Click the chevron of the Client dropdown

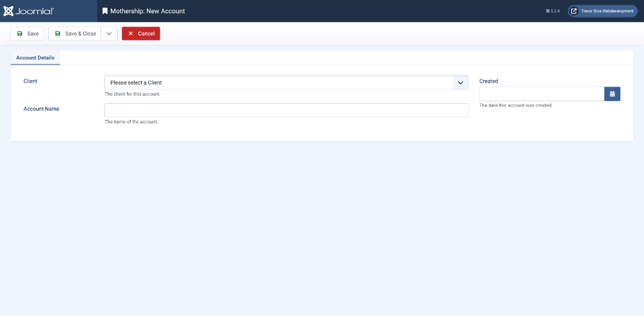[461, 83]
